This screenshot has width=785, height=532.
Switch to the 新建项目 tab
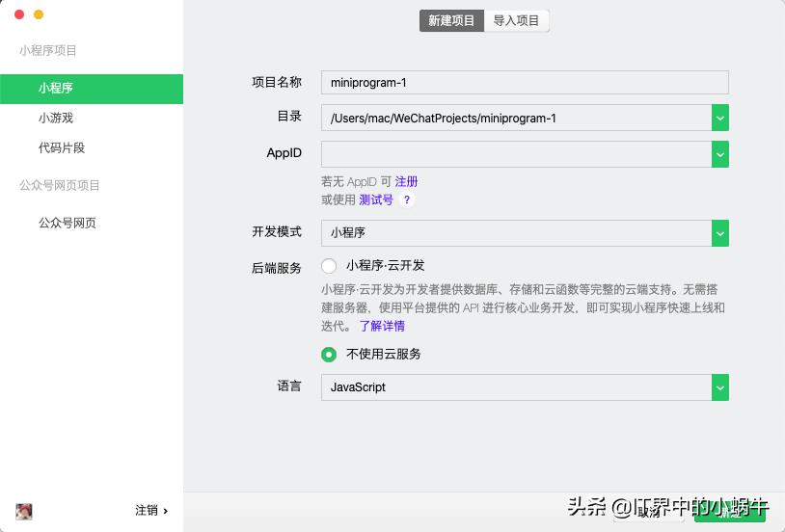[451, 20]
